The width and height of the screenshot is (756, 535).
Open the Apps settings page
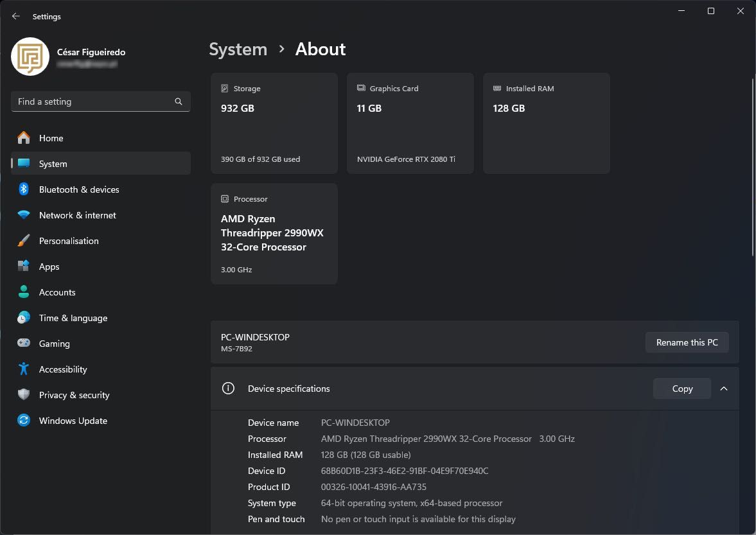tap(100, 267)
